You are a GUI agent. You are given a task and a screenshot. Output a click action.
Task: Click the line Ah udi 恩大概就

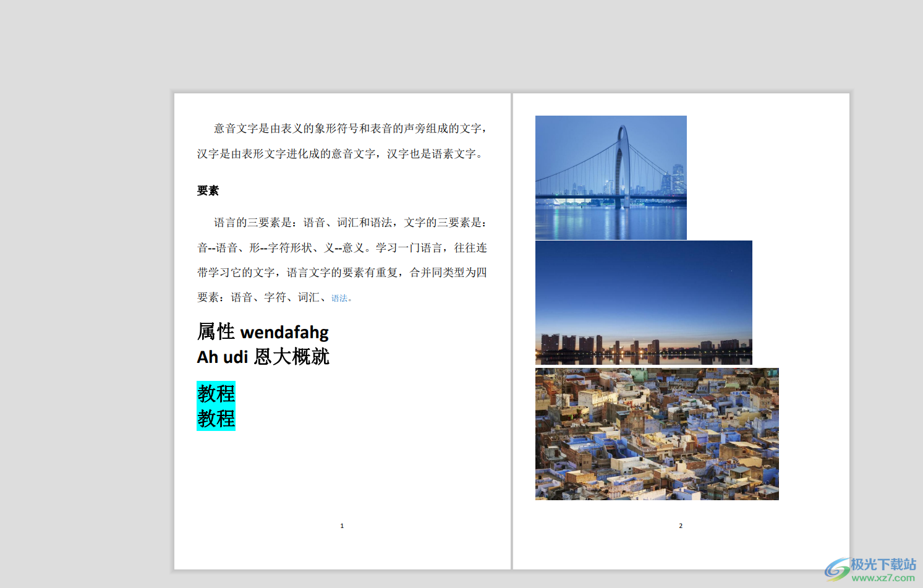(x=263, y=357)
